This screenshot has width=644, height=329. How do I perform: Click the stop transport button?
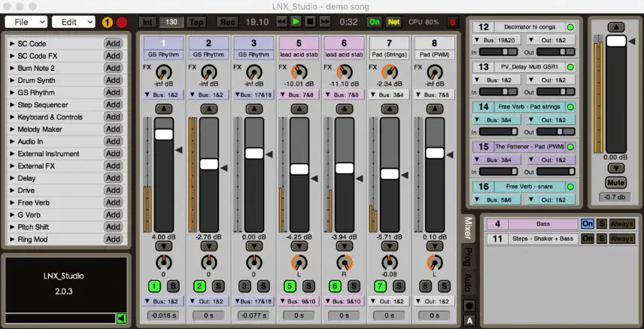point(310,22)
